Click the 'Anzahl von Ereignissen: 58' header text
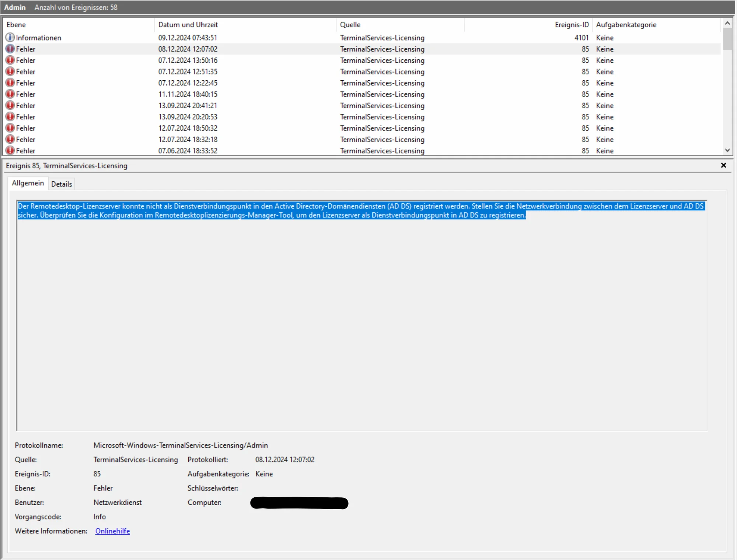This screenshot has height=560, width=737. [76, 7]
